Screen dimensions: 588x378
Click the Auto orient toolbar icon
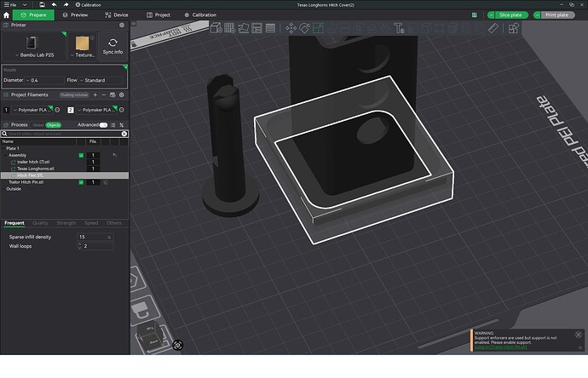244,28
